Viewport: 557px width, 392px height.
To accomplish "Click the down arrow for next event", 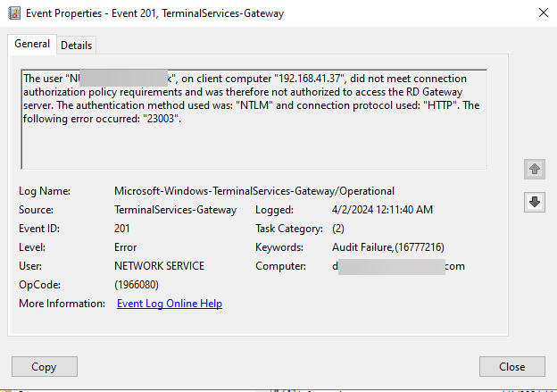I will coord(535,202).
